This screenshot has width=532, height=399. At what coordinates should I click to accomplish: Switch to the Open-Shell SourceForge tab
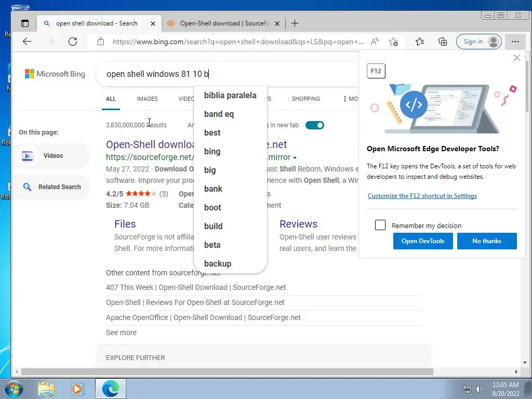click(224, 23)
